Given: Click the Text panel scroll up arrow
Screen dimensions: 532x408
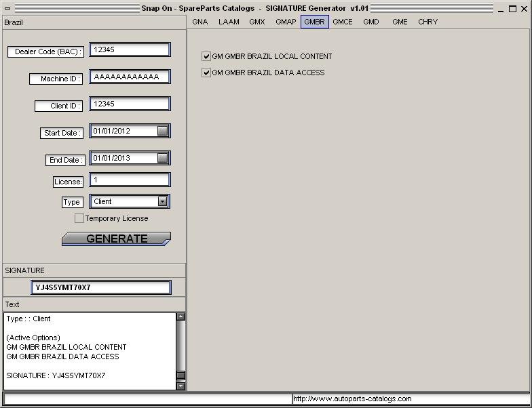Looking at the screenshot, I should (x=180, y=317).
